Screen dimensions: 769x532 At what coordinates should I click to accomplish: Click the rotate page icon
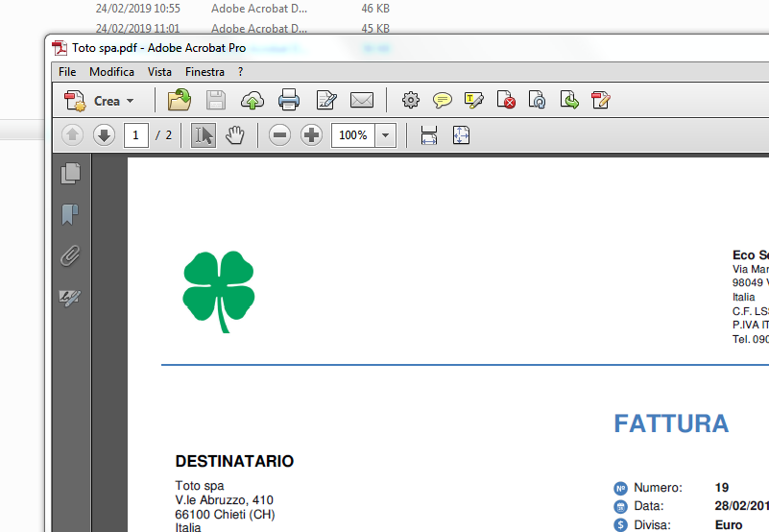(x=537, y=100)
